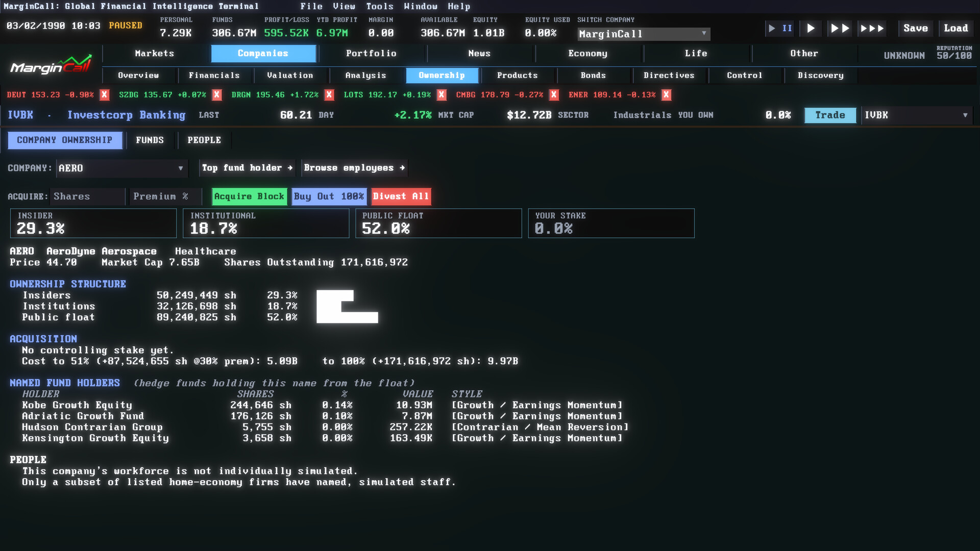Screen dimensions: 980x551
Task: Remove DRGN ticker from watchlist
Action: (329, 95)
